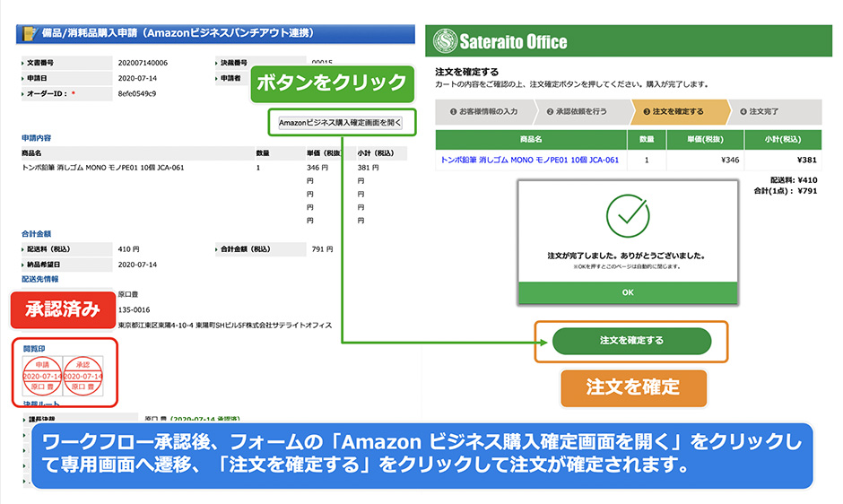The width and height of the screenshot is (843, 504).
Task: Click the green ボタンをクリック callout
Action: pos(332,83)
